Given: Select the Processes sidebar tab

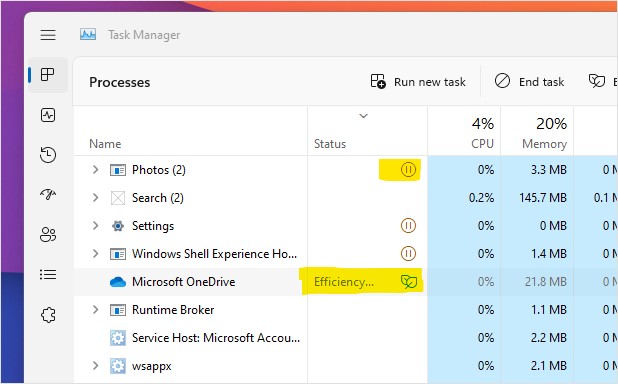Looking at the screenshot, I should coord(48,75).
